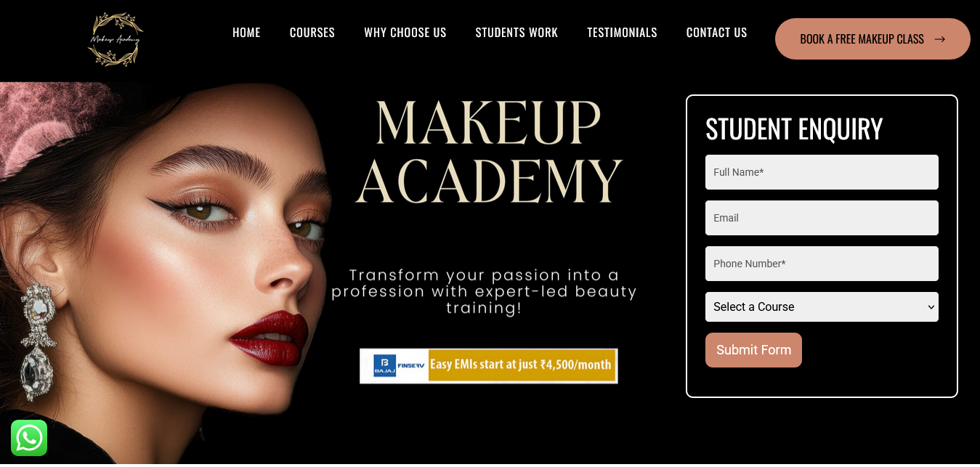Go to the Home menu item
Viewport: 980px width, 467px height.
(246, 33)
